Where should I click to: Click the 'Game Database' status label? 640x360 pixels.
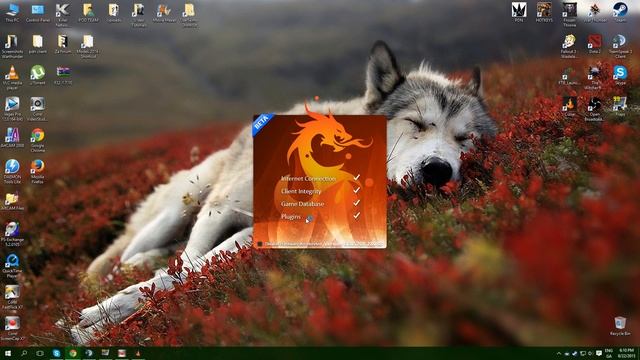[302, 204]
